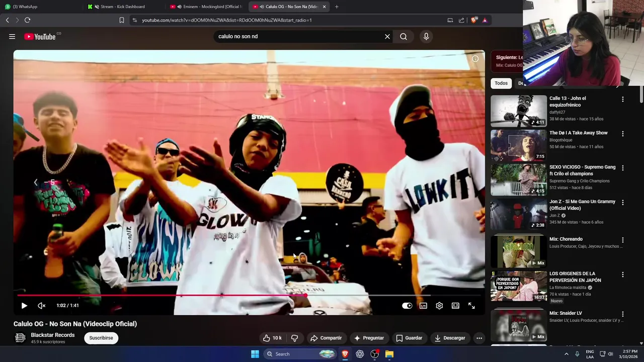
Task: Open the Brave Rewards triangle icon
Action: tap(485, 20)
